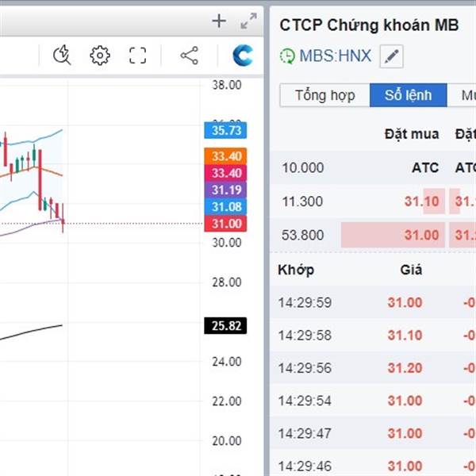Open the blue C logo menu
The height and width of the screenshot is (476, 476).
point(243,56)
